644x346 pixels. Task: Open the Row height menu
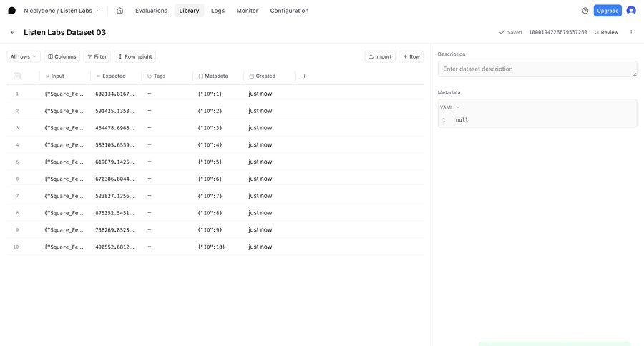tap(135, 56)
